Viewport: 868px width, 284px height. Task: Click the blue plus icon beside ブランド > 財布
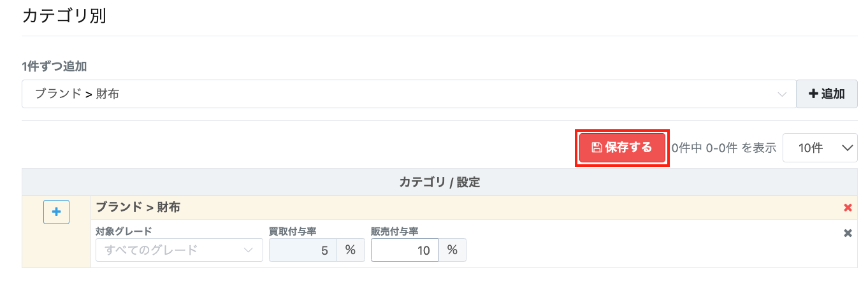[56, 212]
